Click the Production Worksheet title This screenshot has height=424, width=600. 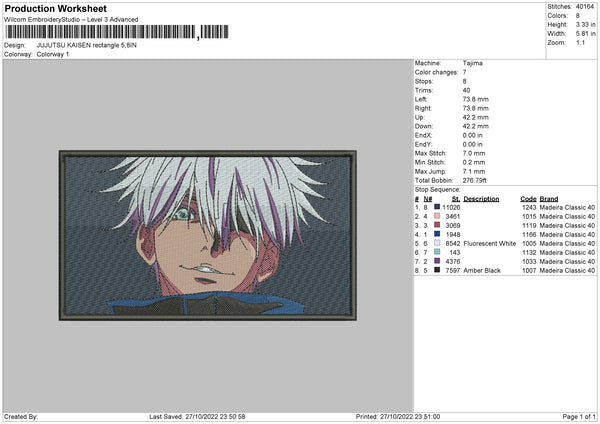pos(55,8)
